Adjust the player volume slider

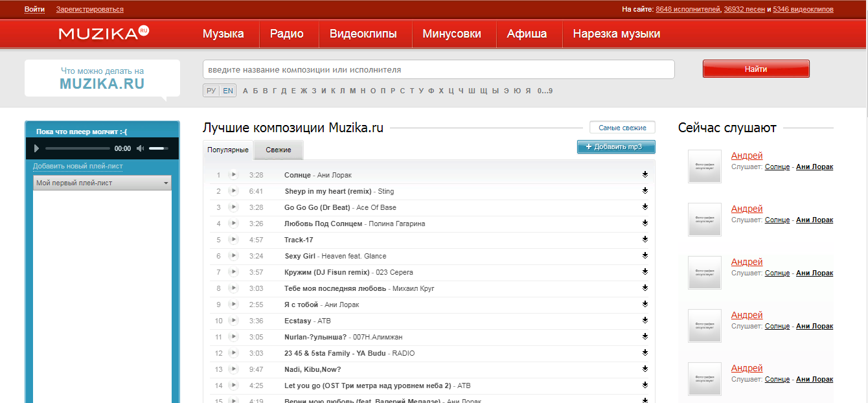pyautogui.click(x=157, y=148)
